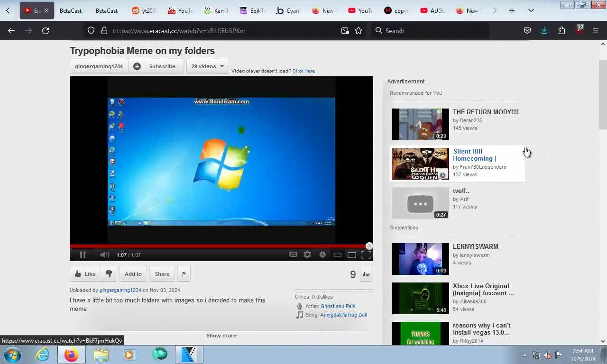Switch the player to theater mode
The image size is (607, 364).
point(352,255)
